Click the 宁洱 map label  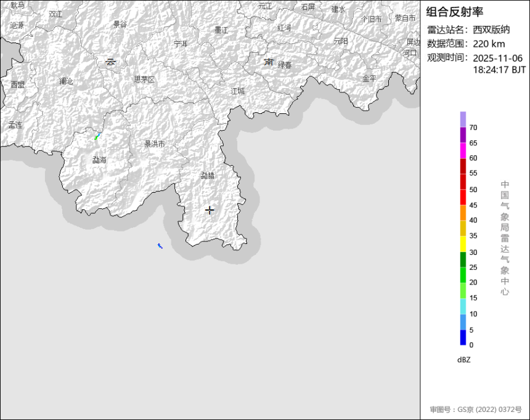(181, 44)
